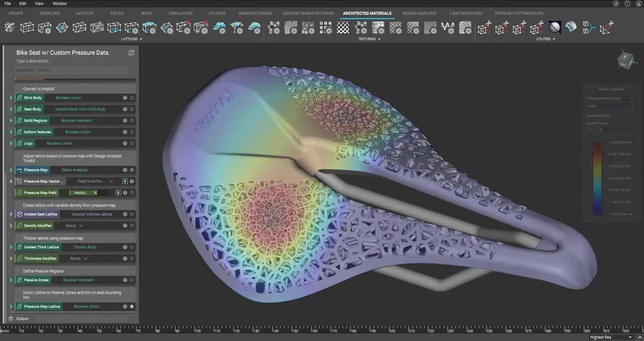Click Thicken Body on Graded Thick Lattice
The image size is (644, 341).
pyautogui.click(x=85, y=247)
